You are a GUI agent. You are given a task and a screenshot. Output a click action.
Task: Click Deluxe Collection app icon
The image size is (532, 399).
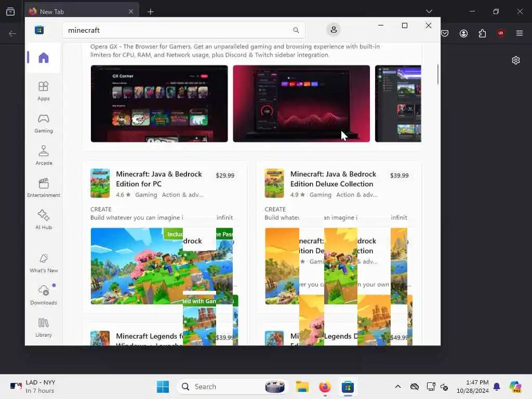pos(274,183)
